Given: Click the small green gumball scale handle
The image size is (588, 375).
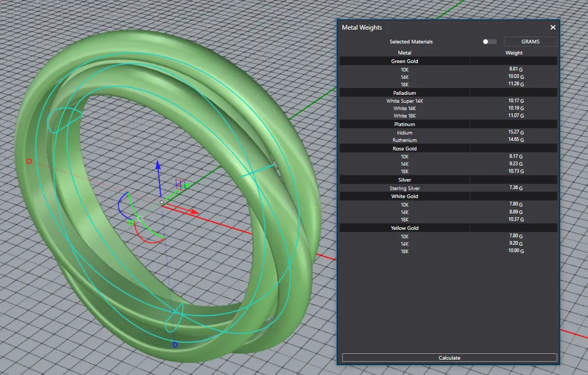Looking at the screenshot, I should click(x=131, y=222).
